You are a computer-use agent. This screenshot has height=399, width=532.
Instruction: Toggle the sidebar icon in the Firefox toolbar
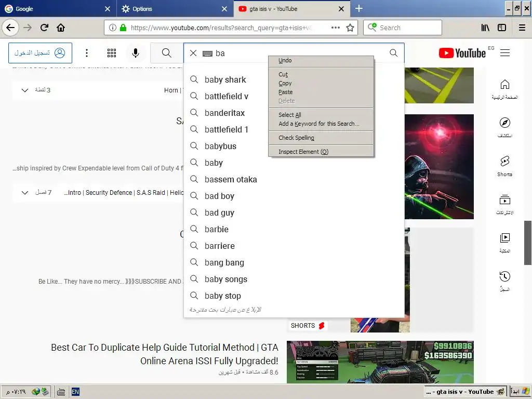tap(502, 28)
